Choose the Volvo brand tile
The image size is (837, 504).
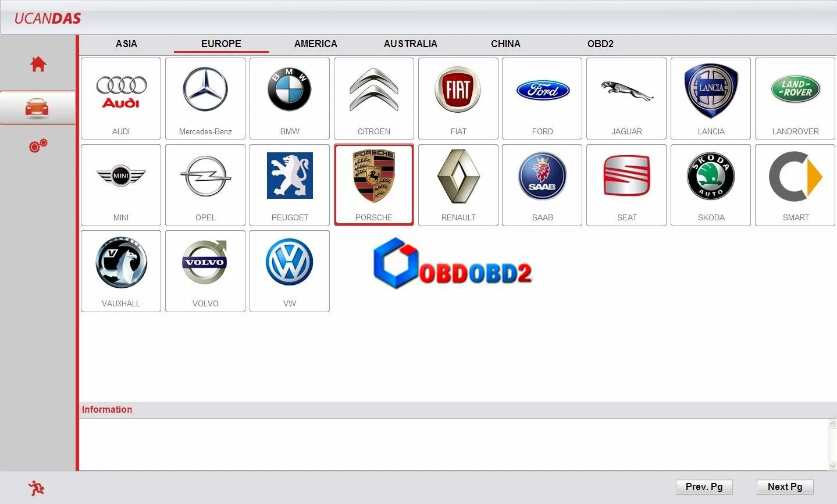[205, 271]
